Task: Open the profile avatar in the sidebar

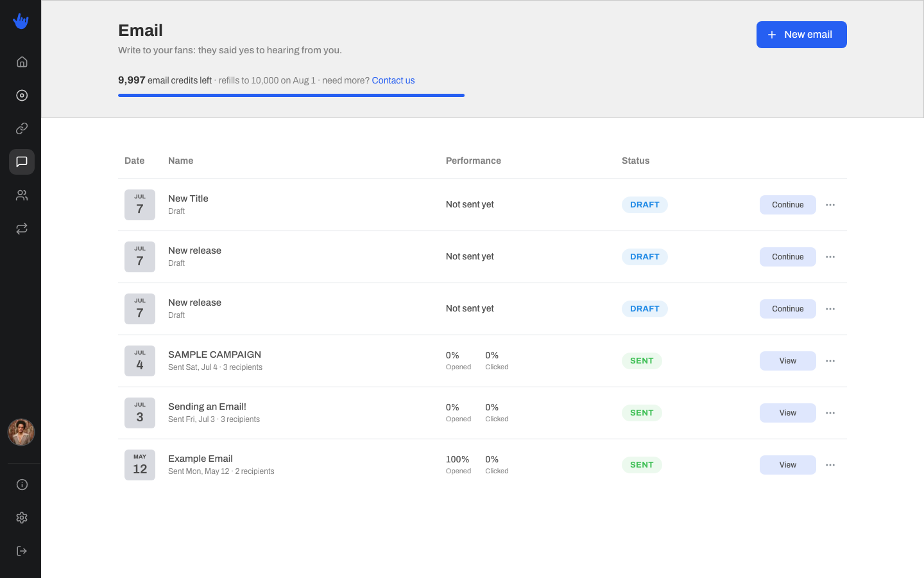Action: 21,432
